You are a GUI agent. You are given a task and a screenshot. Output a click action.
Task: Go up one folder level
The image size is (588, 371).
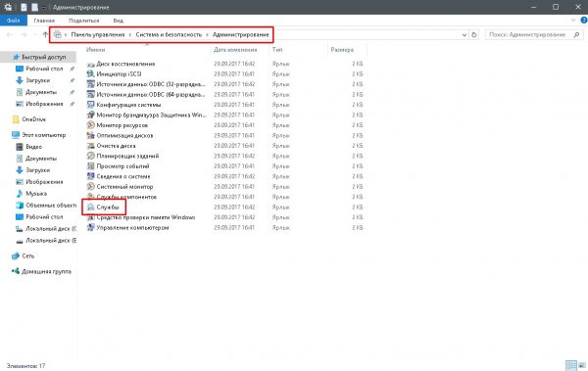coord(45,34)
